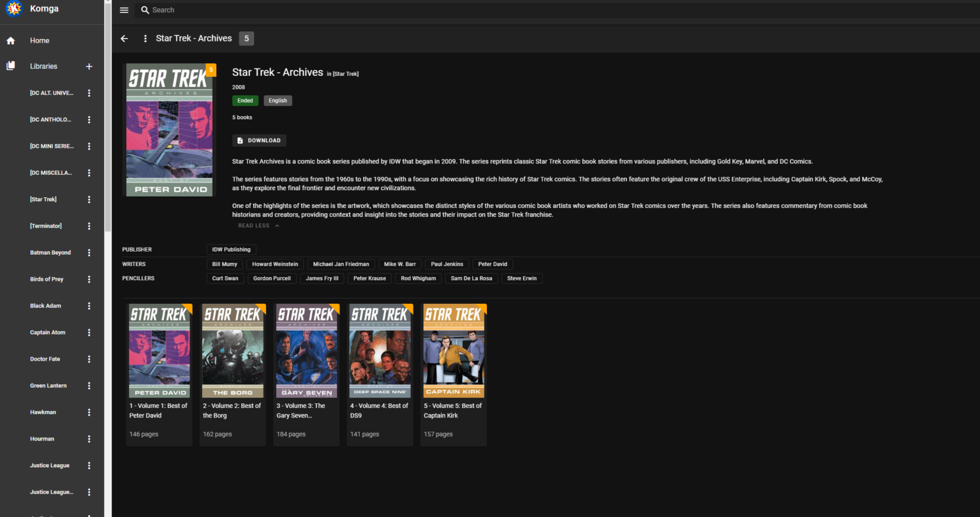The height and width of the screenshot is (517, 980).
Task: Open options menu for Green Lantern library
Action: (x=89, y=386)
